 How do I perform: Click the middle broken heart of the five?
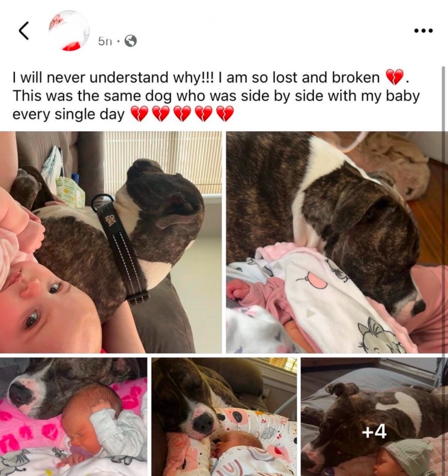182,114
